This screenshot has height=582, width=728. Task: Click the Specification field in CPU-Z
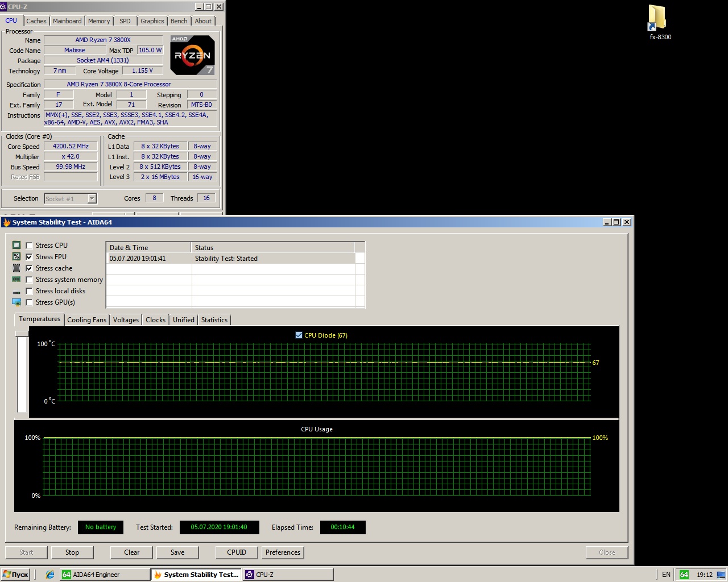(x=130, y=84)
